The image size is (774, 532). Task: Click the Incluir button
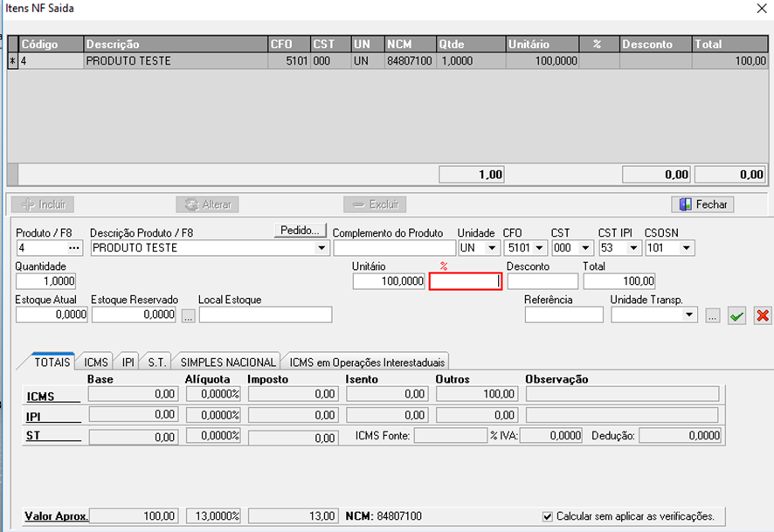pyautogui.click(x=43, y=204)
